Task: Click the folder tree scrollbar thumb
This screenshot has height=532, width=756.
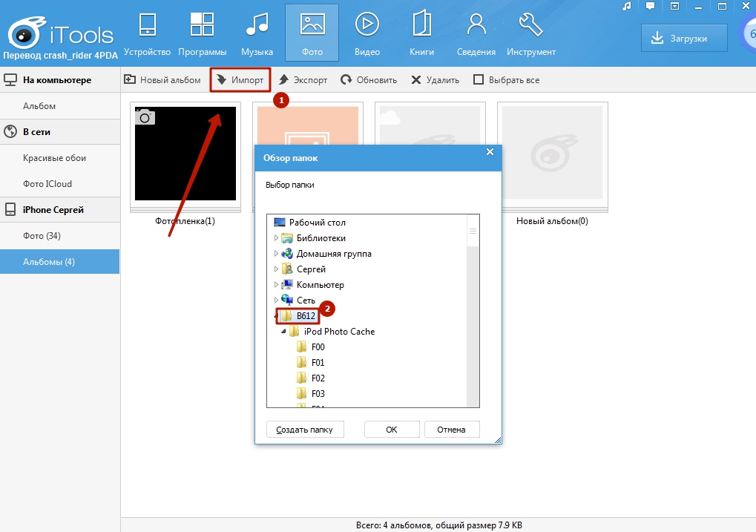Action: pos(473,231)
